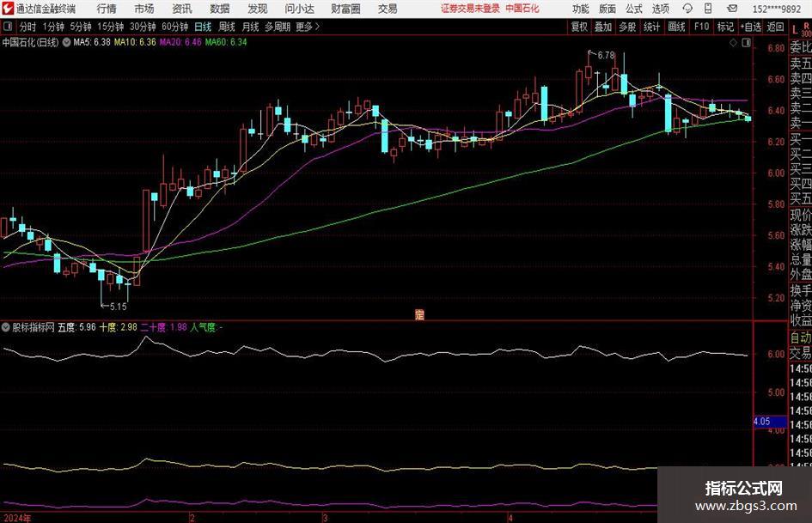Expand the 股标指标网 indicator dropdown

6,327
